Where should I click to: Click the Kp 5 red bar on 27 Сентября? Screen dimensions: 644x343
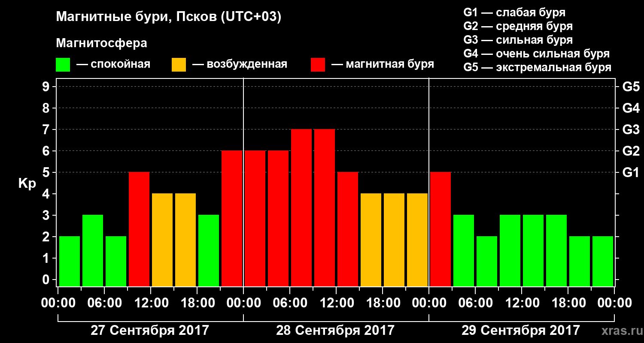[x=139, y=229]
